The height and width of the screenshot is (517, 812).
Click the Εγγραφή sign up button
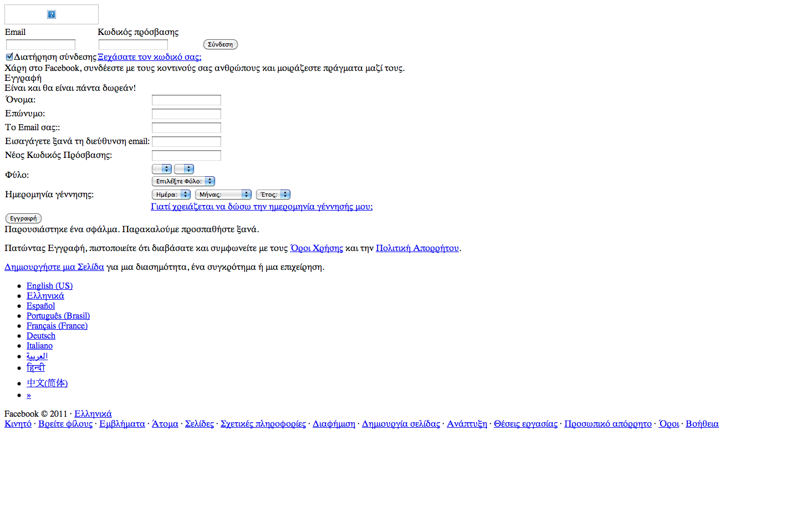(x=23, y=218)
